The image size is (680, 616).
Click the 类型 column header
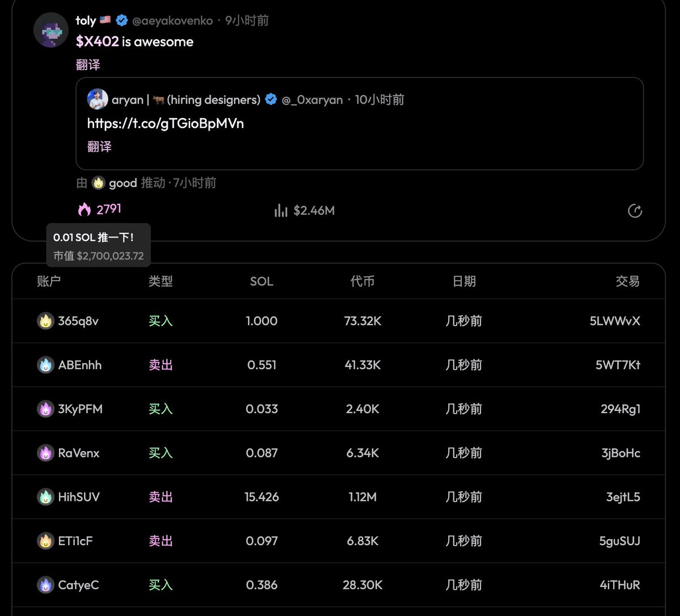click(x=160, y=281)
